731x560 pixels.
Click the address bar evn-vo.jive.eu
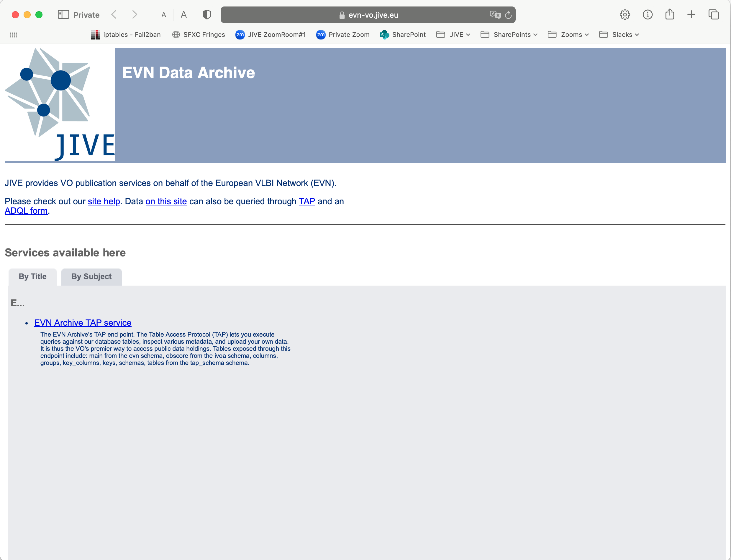(368, 15)
